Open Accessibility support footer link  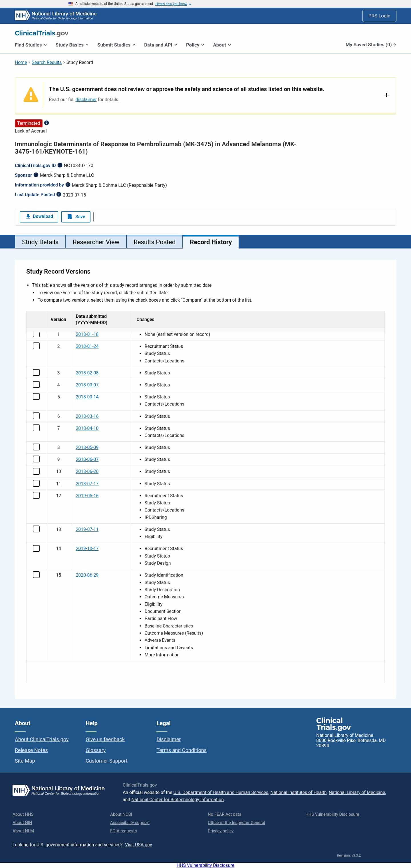[x=130, y=823]
